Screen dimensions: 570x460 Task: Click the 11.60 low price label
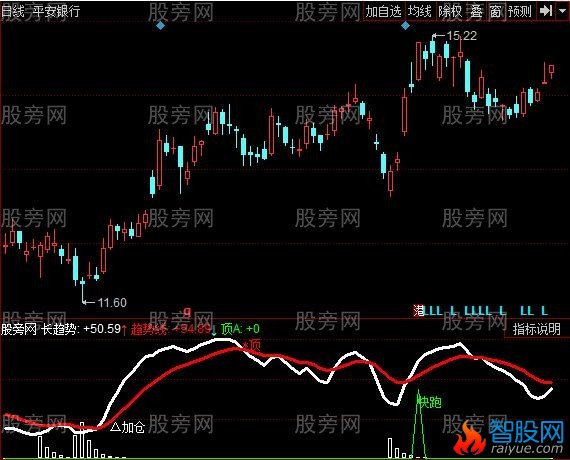112,302
